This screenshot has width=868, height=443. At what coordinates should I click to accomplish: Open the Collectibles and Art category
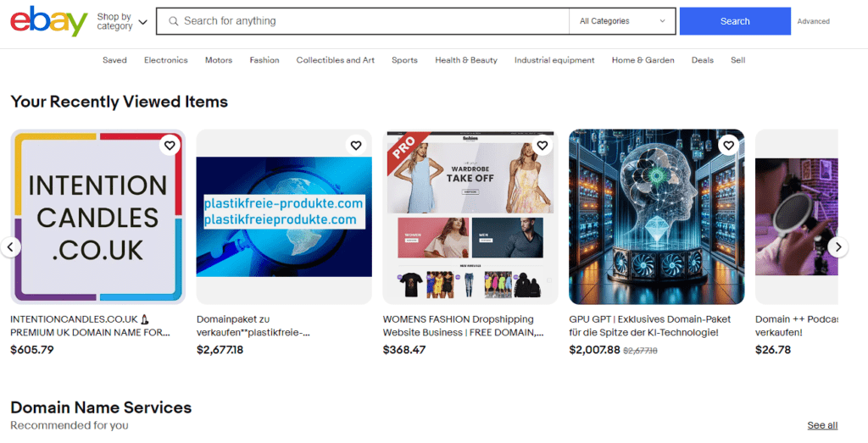click(336, 60)
